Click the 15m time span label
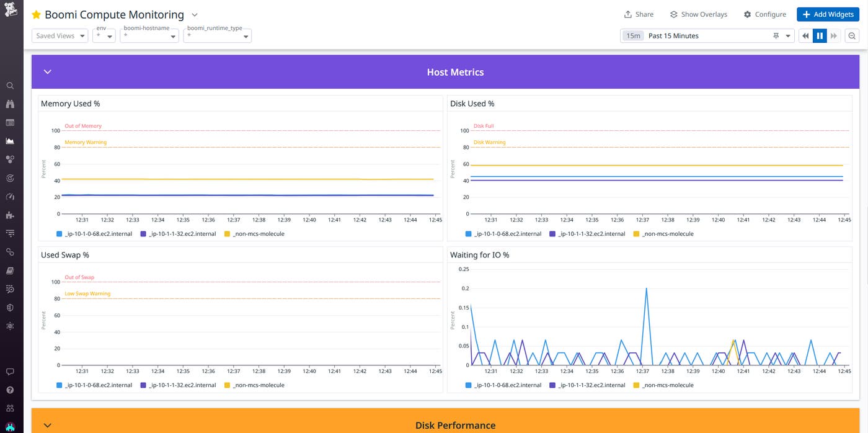 point(632,35)
